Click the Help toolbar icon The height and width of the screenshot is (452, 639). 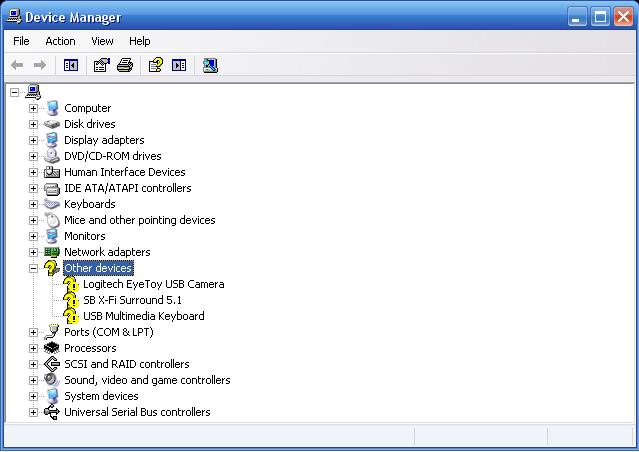pos(156,65)
